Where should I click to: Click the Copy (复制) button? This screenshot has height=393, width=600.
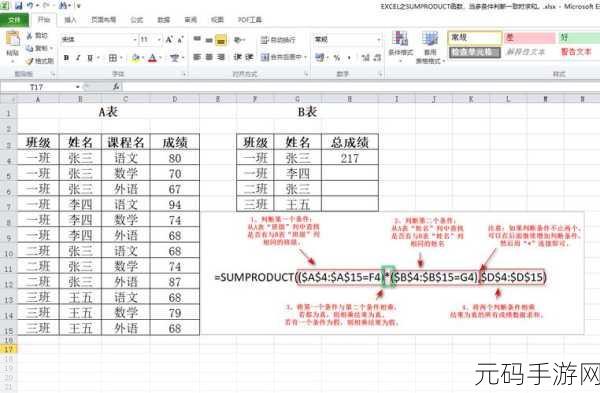tap(38, 48)
